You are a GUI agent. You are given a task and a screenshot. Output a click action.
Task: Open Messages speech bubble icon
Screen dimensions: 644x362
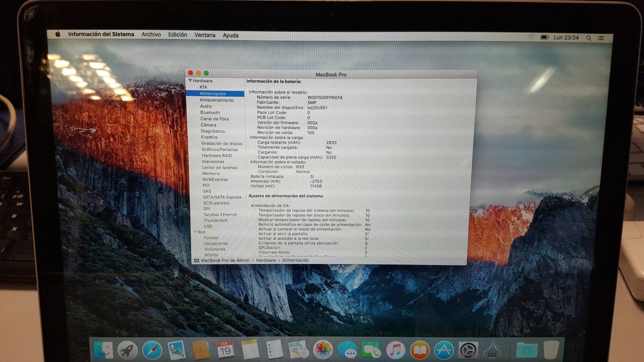point(347,351)
